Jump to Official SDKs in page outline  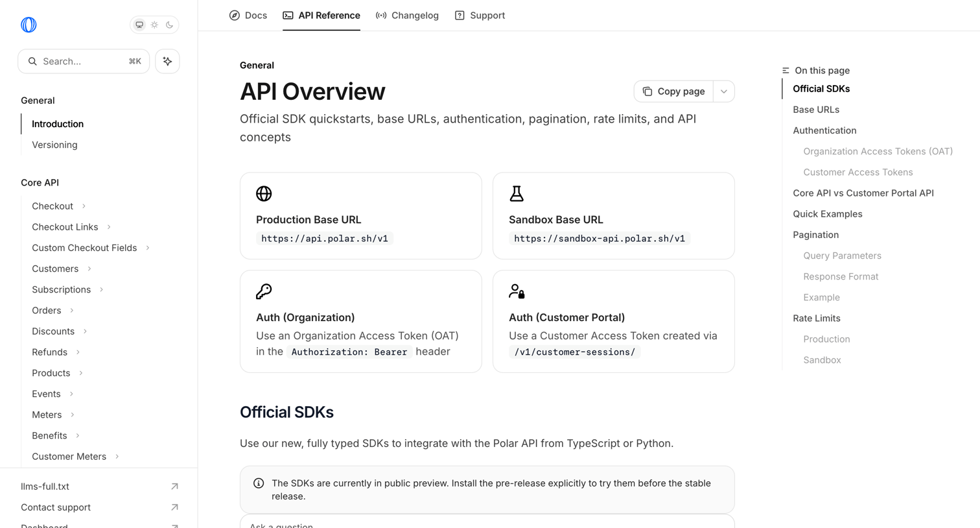click(x=821, y=89)
